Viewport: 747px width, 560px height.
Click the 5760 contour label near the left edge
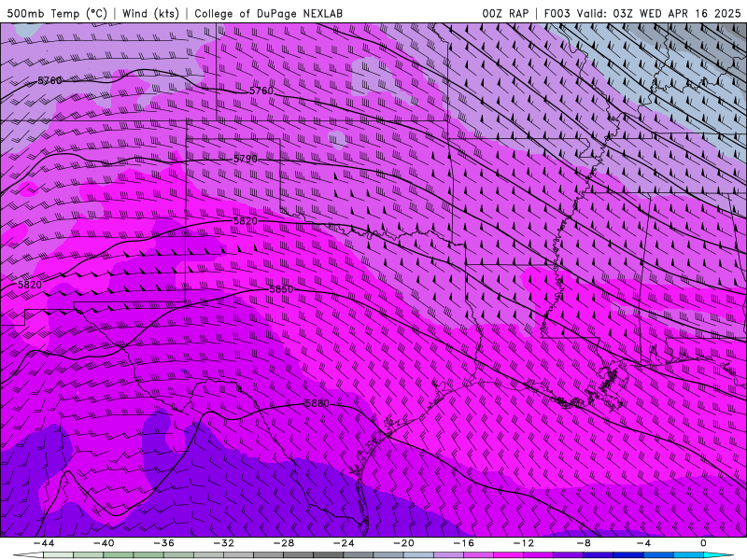(x=49, y=80)
